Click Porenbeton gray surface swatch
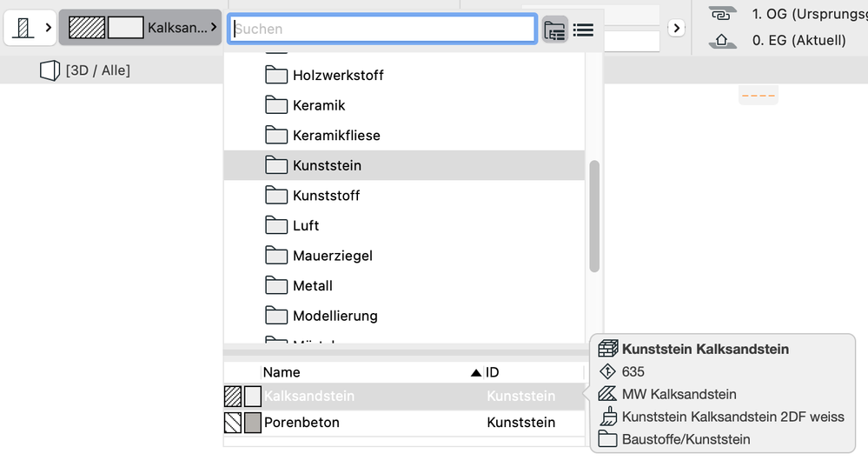This screenshot has width=868, height=474. point(253,423)
